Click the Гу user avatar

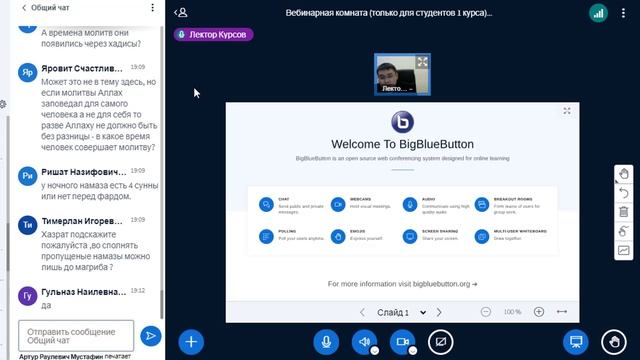tap(27, 296)
